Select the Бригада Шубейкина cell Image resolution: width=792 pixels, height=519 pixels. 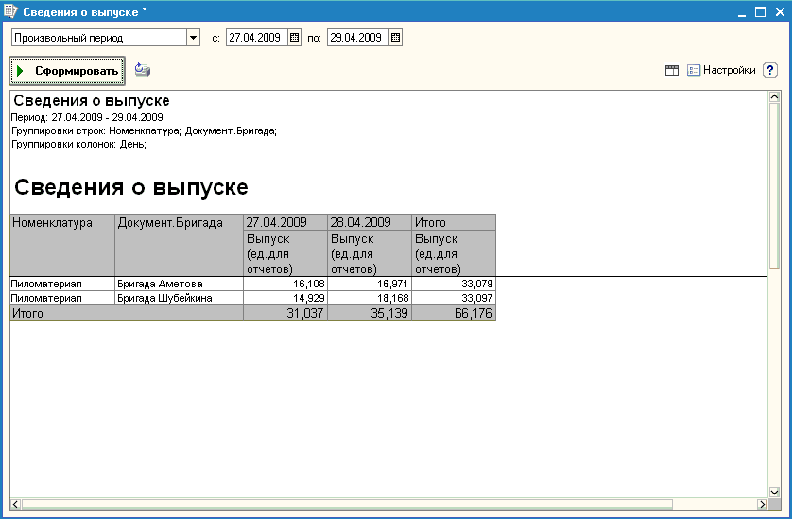(x=179, y=298)
